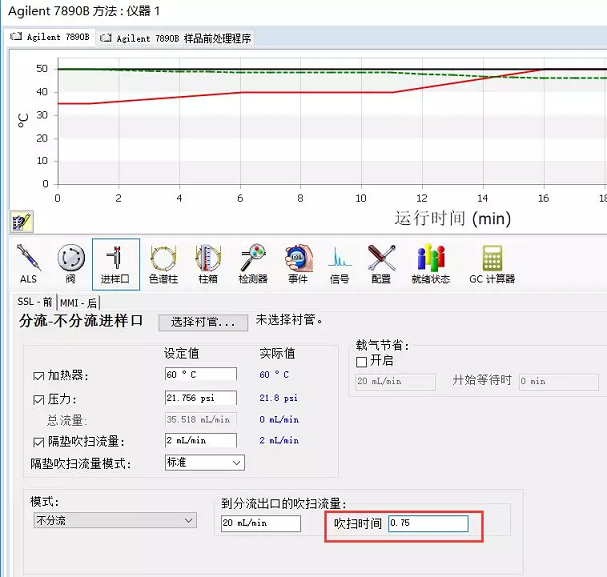The width and height of the screenshot is (607, 577).
Task: Toggle the heater (加热器) checkbox
Action: pos(39,376)
